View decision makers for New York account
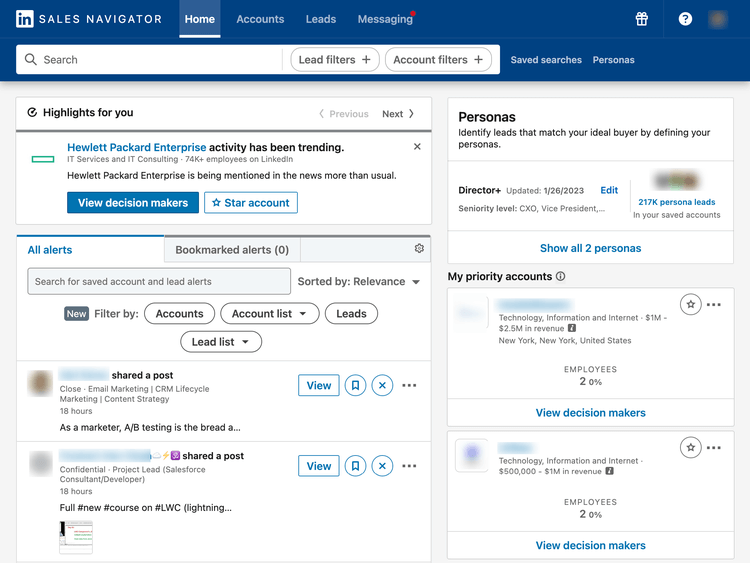 coord(591,413)
